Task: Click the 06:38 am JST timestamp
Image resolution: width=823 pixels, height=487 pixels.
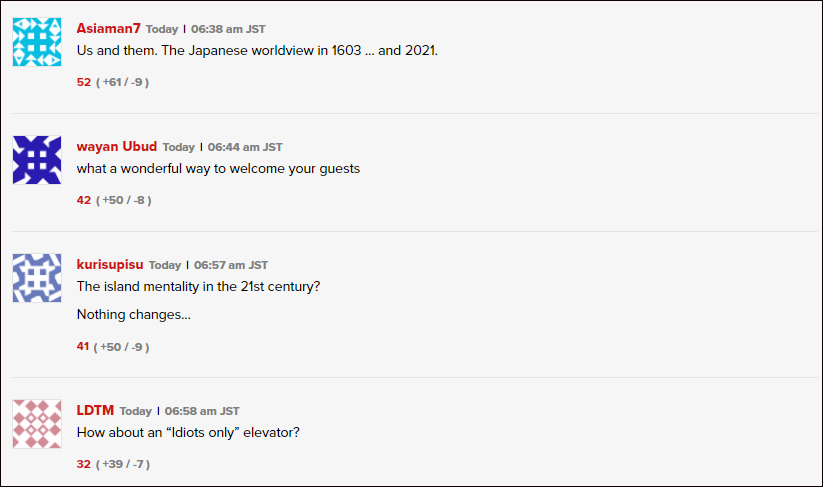Action: point(228,29)
